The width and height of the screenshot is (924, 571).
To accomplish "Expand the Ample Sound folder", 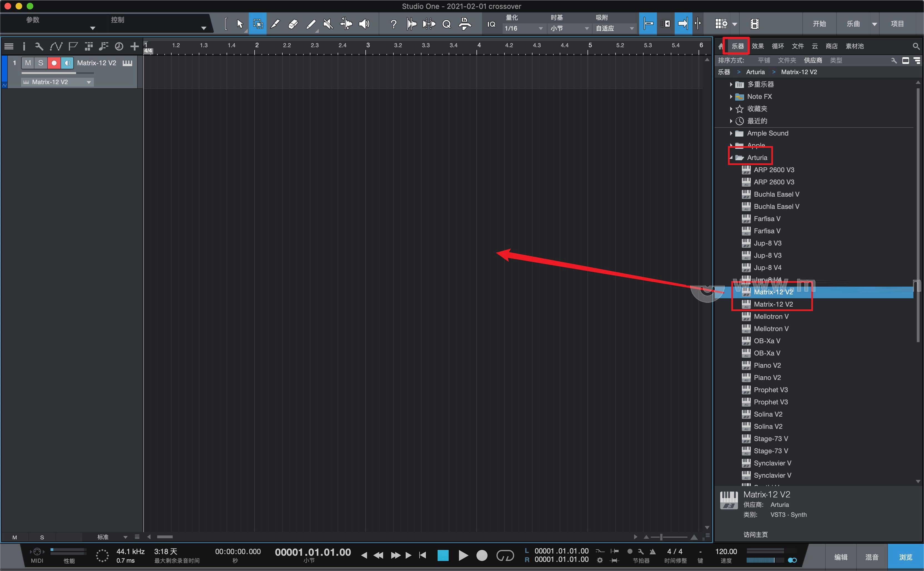I will tap(731, 133).
